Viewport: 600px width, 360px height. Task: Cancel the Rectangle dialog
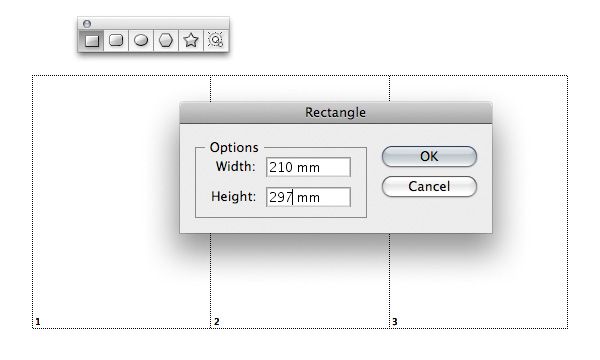pyautogui.click(x=429, y=186)
